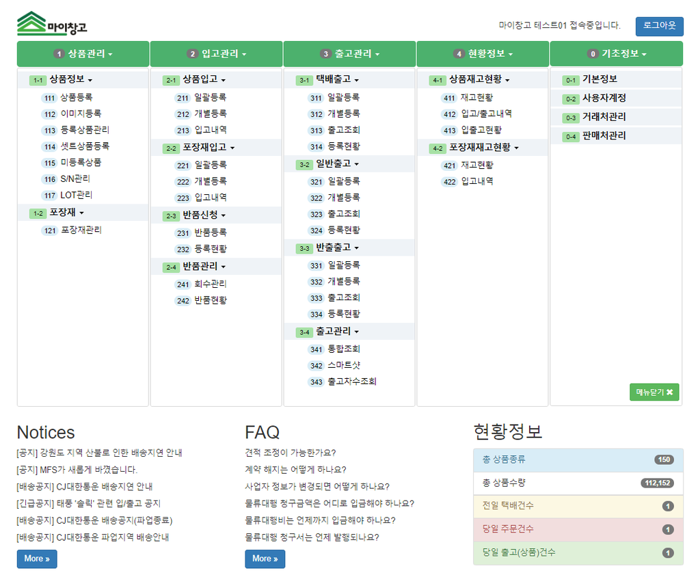Open 0-2 사용자계정 menu
Image resolution: width=700 pixels, height=588 pixels.
click(616, 98)
